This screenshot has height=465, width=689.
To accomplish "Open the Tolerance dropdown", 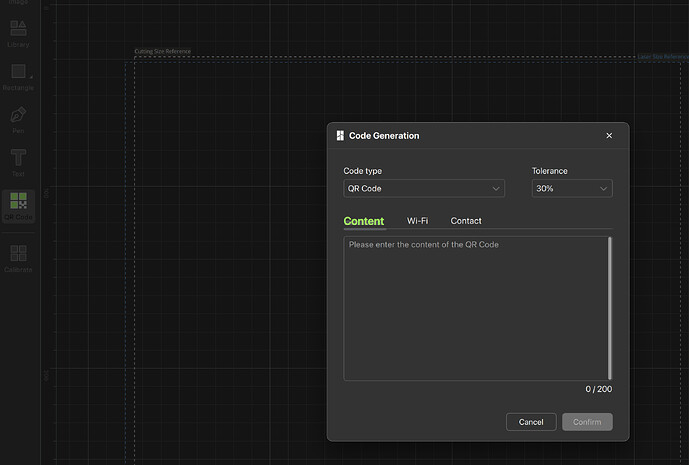I will (x=572, y=188).
